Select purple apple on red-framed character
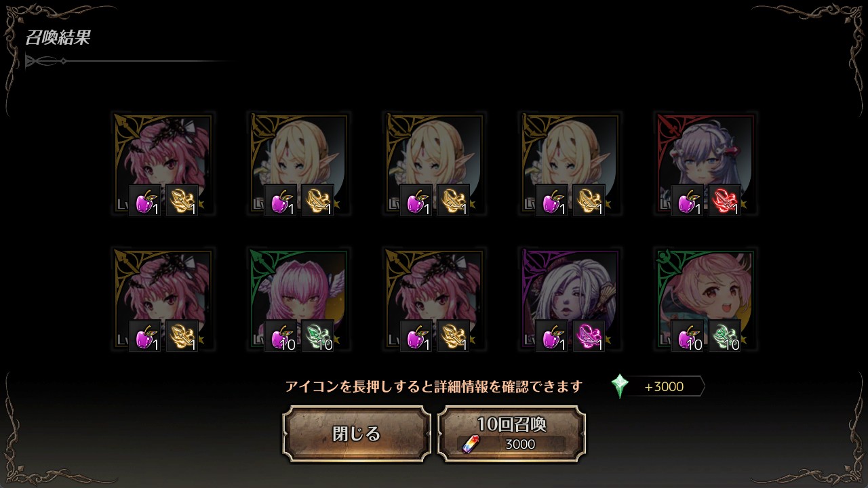This screenshot has height=488, width=868. [688, 201]
